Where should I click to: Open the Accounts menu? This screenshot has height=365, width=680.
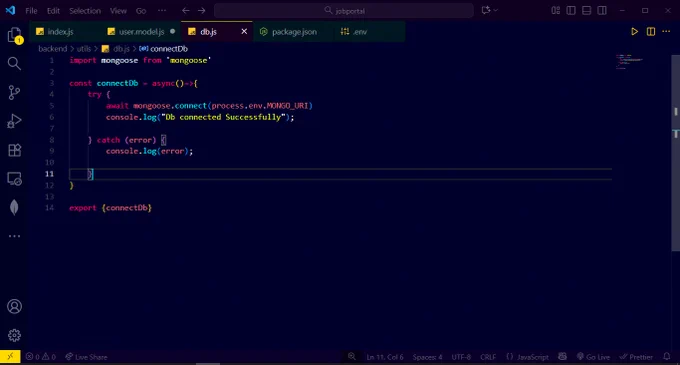click(x=14, y=306)
